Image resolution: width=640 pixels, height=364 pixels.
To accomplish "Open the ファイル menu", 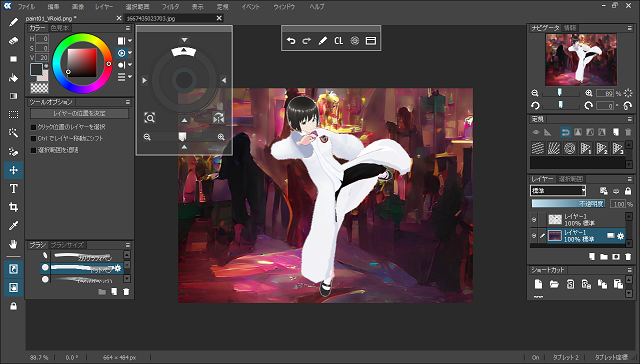I will click(26, 7).
